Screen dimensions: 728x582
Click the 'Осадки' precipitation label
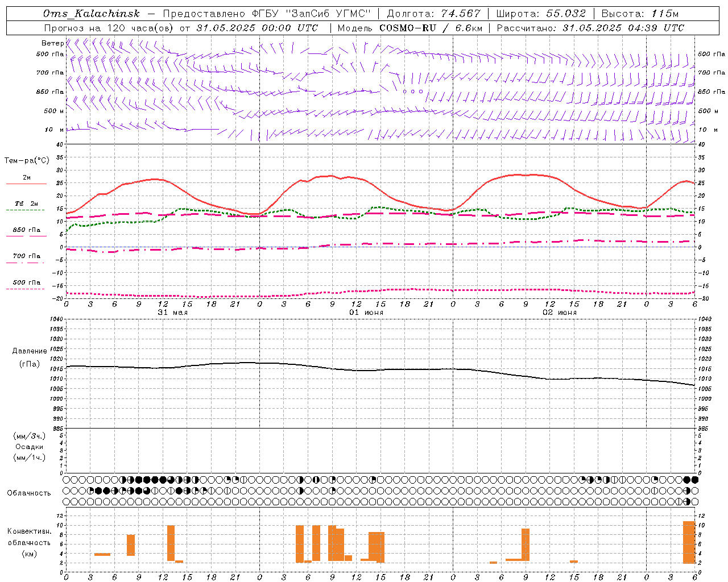pyautogui.click(x=30, y=447)
